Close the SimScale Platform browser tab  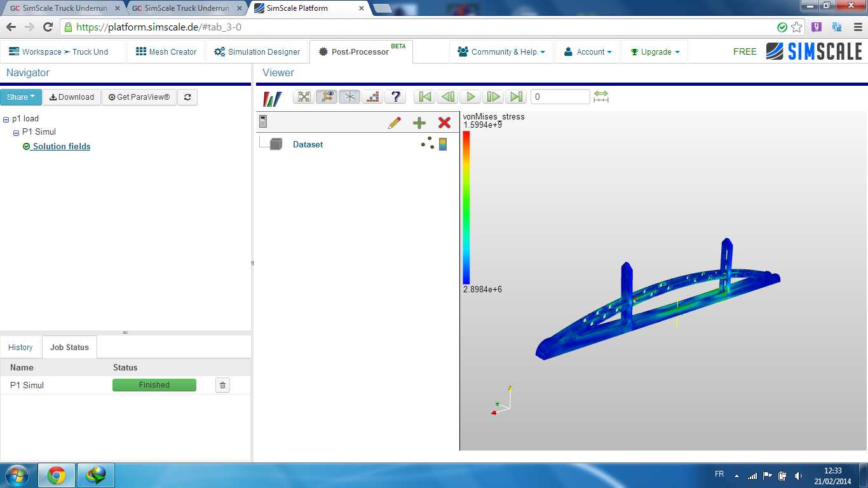[x=361, y=8]
